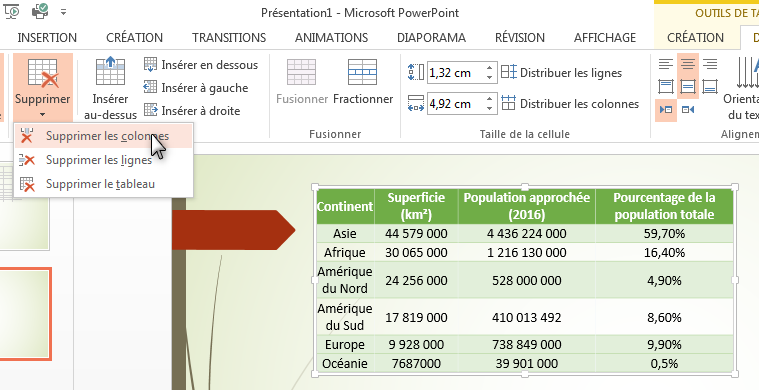Screen dimensions: 759x390
Task: Click the 1 216 130 000 cell
Action: (527, 253)
